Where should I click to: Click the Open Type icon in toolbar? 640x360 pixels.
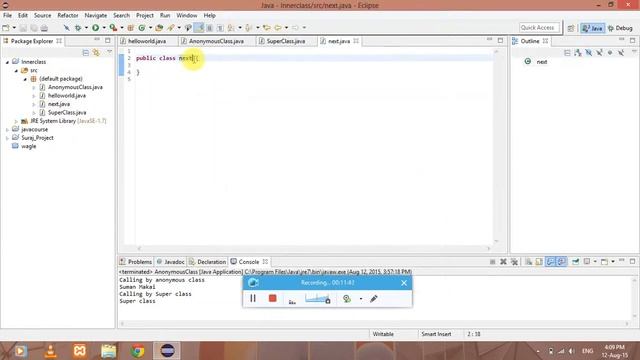tap(159, 28)
